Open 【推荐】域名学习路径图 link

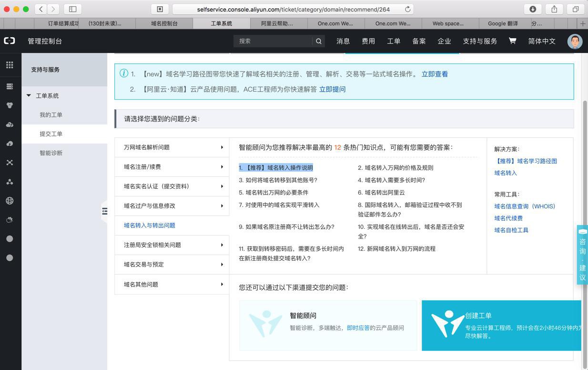[526, 161]
